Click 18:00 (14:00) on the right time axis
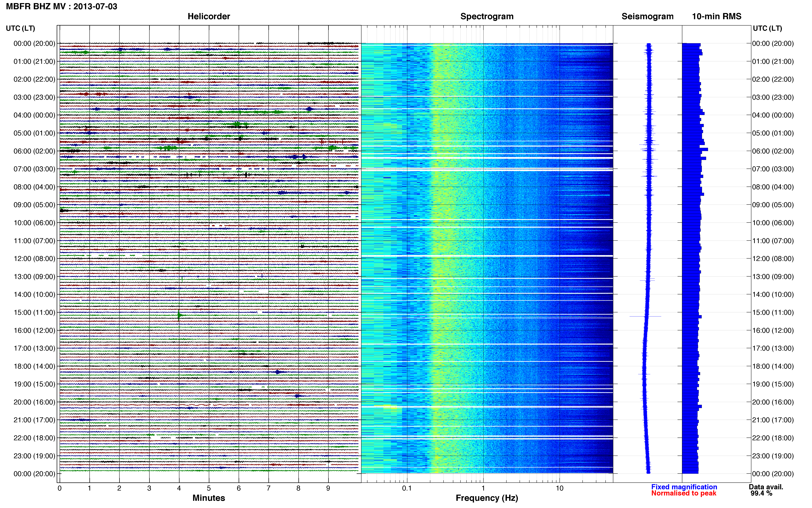This screenshot has width=812, height=508. (x=773, y=366)
